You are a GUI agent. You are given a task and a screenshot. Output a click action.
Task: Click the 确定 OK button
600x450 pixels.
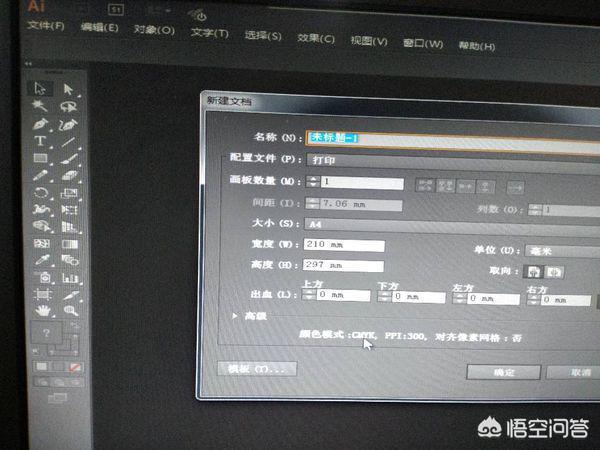click(504, 372)
